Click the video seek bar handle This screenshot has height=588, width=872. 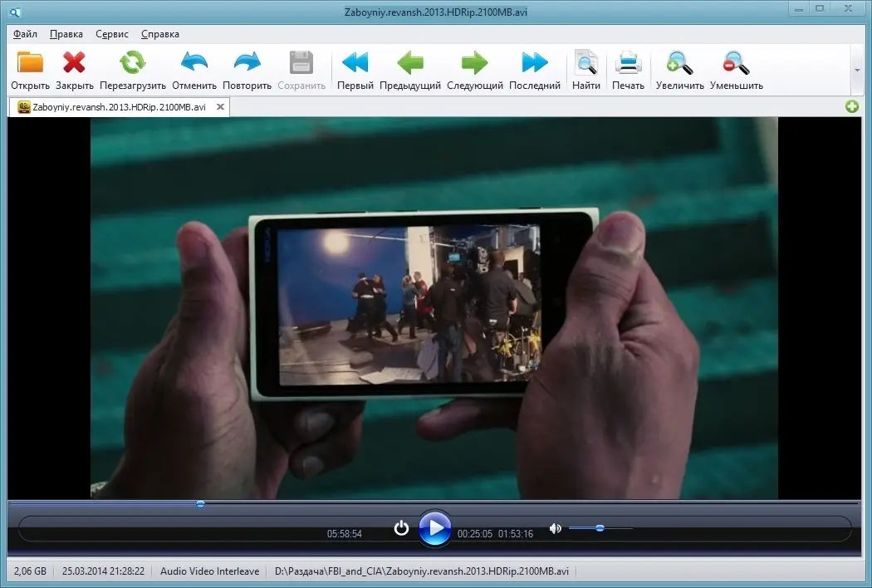(200, 504)
